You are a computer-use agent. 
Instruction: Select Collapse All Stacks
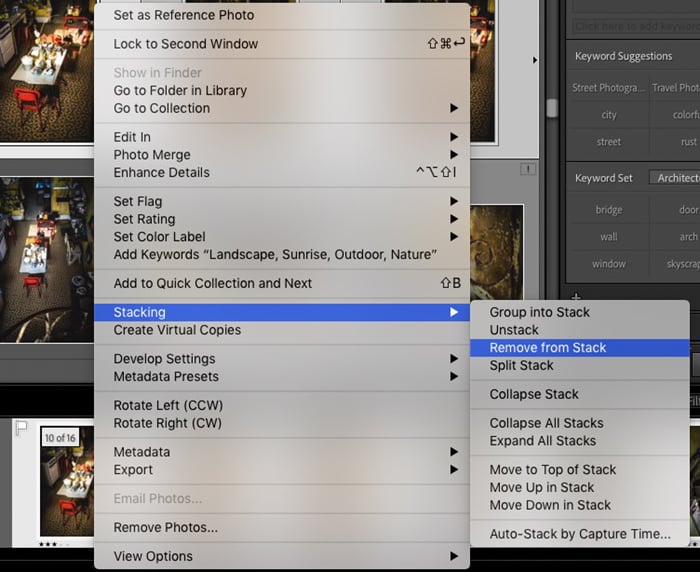pos(580,423)
